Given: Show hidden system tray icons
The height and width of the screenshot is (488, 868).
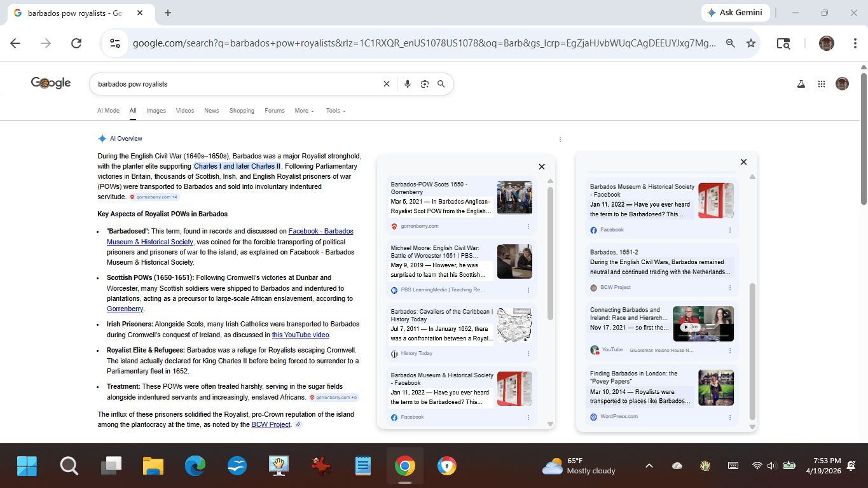Looking at the screenshot, I should click(649, 466).
